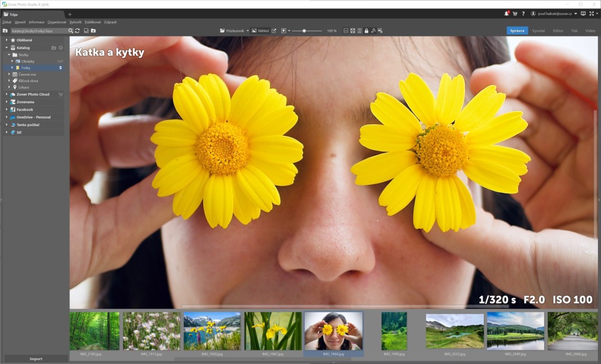The width and height of the screenshot is (601, 364).
Task: Open the Průzkumník mode dropdown arrow
Action: click(x=248, y=31)
